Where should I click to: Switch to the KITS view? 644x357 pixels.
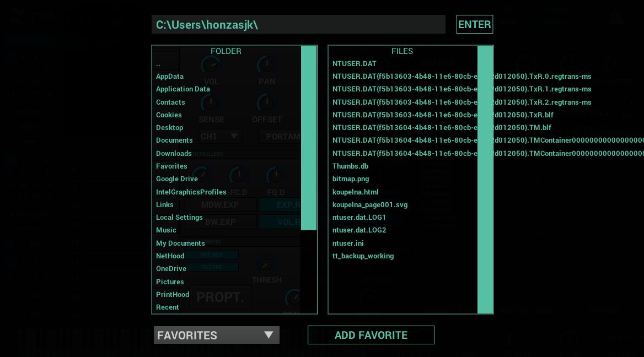click(x=29, y=142)
